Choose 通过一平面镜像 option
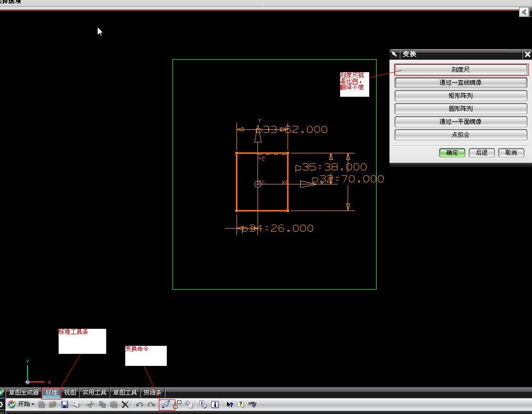 coord(461,121)
